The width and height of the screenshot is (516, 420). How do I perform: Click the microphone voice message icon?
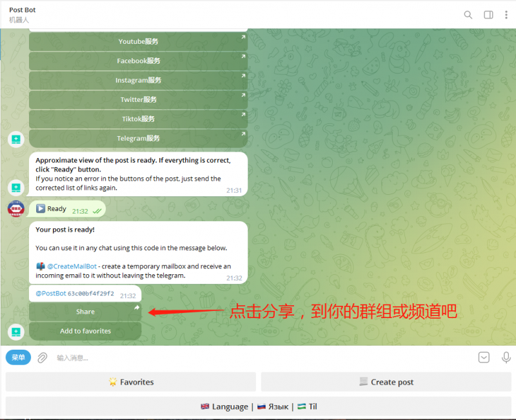point(506,357)
